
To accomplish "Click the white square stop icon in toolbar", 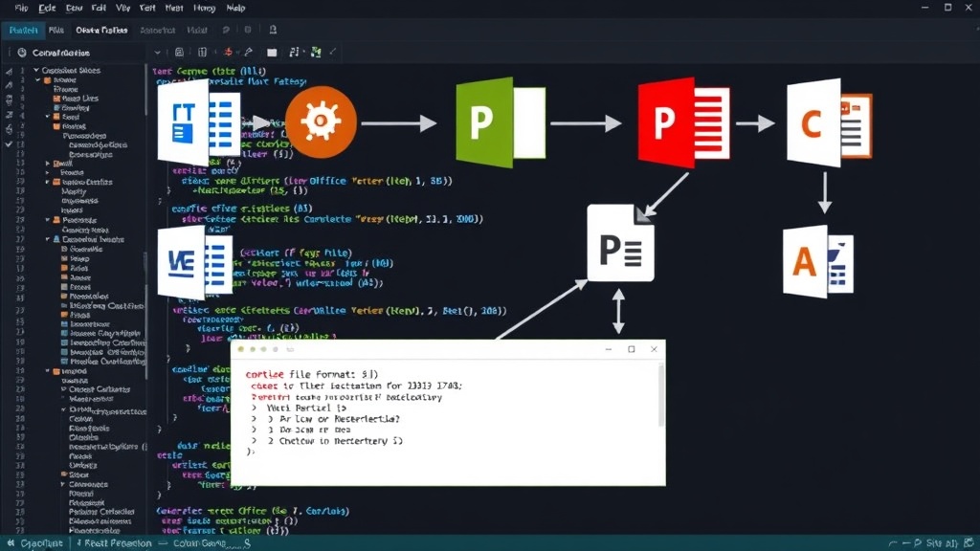I will (272, 54).
